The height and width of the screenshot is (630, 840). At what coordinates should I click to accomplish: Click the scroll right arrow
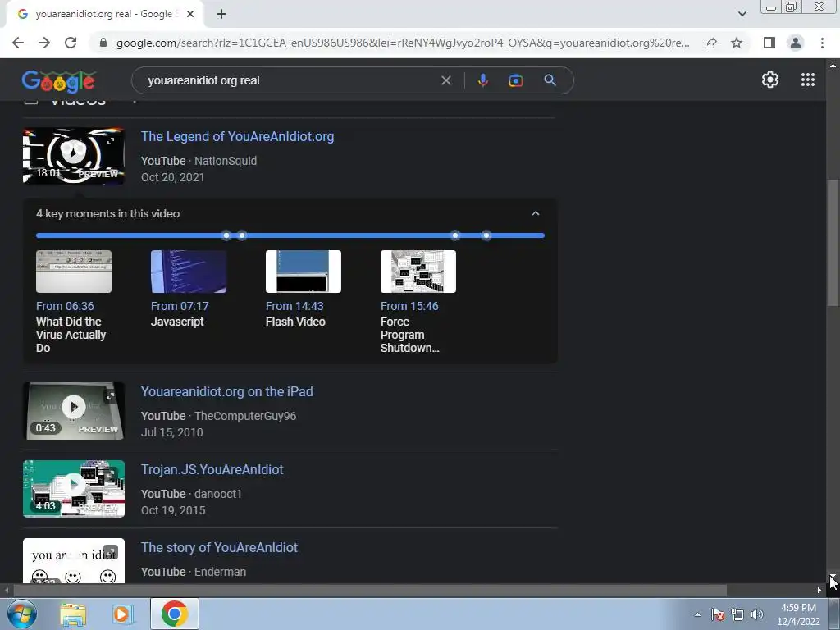coord(819,591)
